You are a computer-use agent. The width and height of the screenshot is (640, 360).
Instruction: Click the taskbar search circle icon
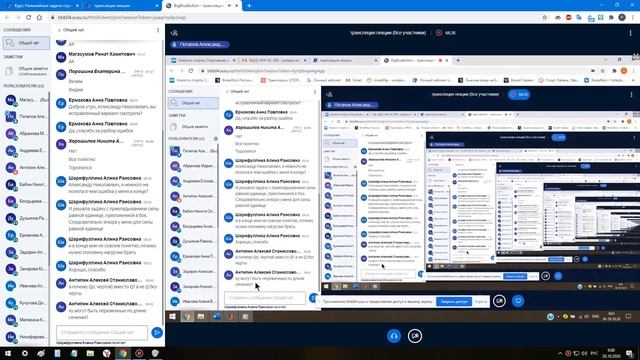[25, 353]
